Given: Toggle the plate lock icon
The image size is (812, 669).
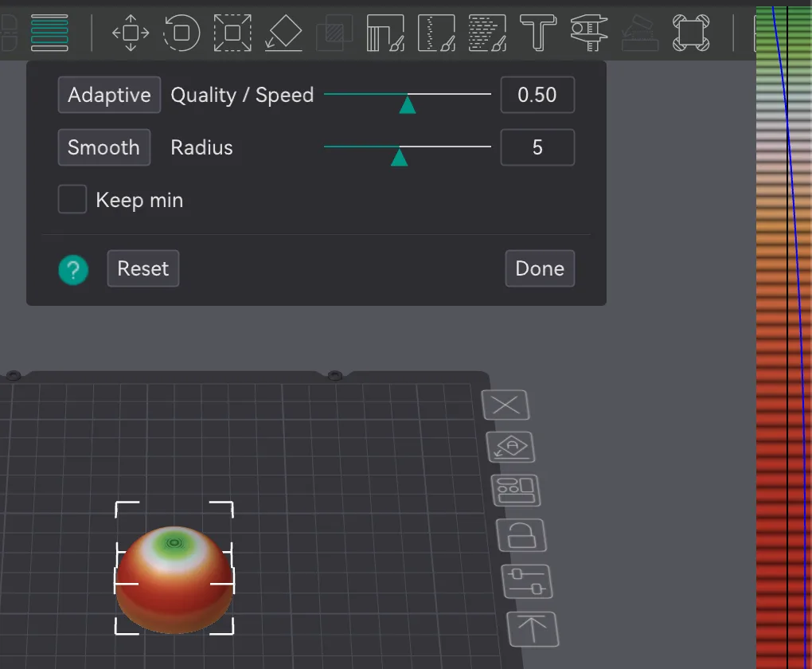Looking at the screenshot, I should [521, 535].
